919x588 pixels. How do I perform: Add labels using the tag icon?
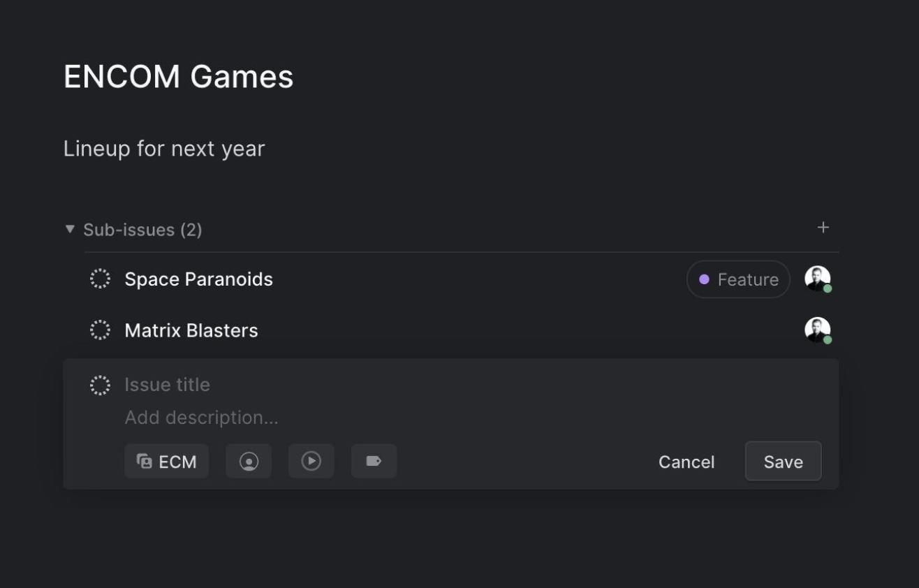374,462
